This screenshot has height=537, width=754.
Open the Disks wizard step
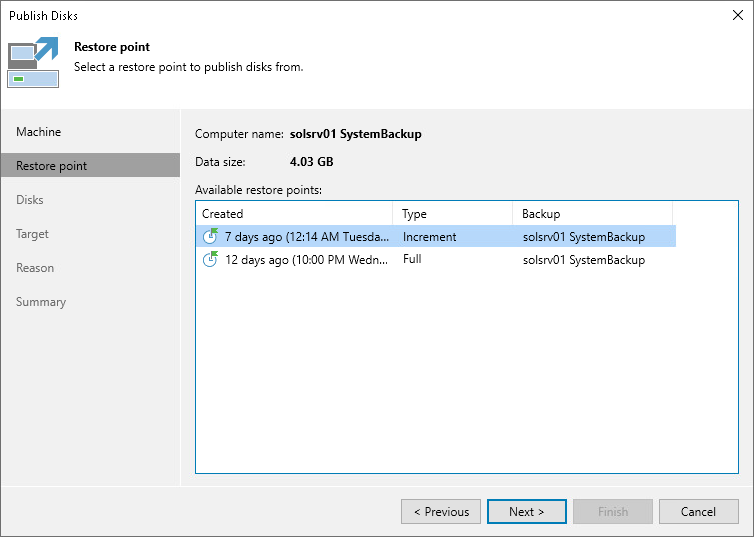(30, 200)
